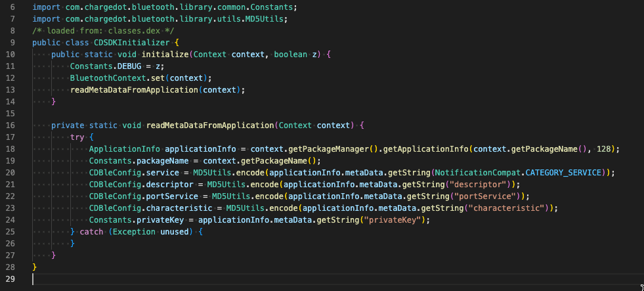Click CATEGORY_SERVICE constant on line 20
644x291 pixels.
[x=564, y=173]
